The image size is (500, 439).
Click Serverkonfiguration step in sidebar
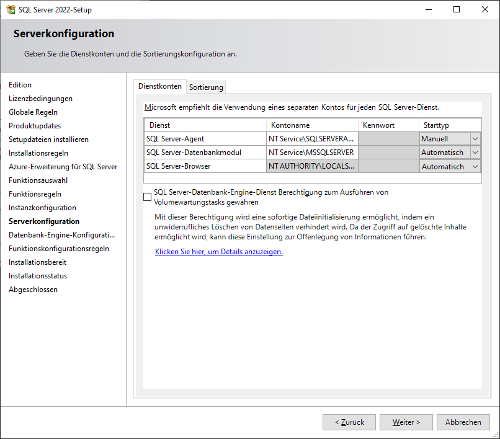pos(44,221)
